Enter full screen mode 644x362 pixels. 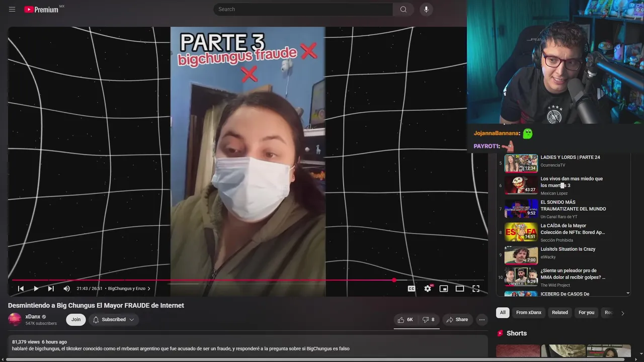[476, 289]
